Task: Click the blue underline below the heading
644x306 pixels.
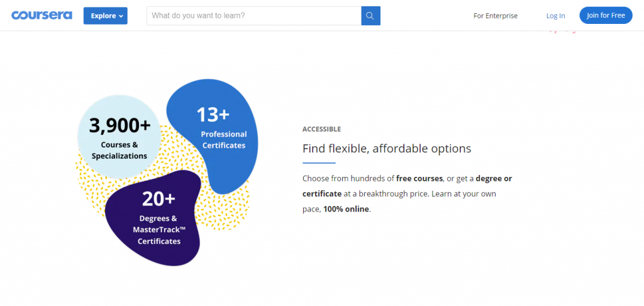Action: tap(319, 163)
